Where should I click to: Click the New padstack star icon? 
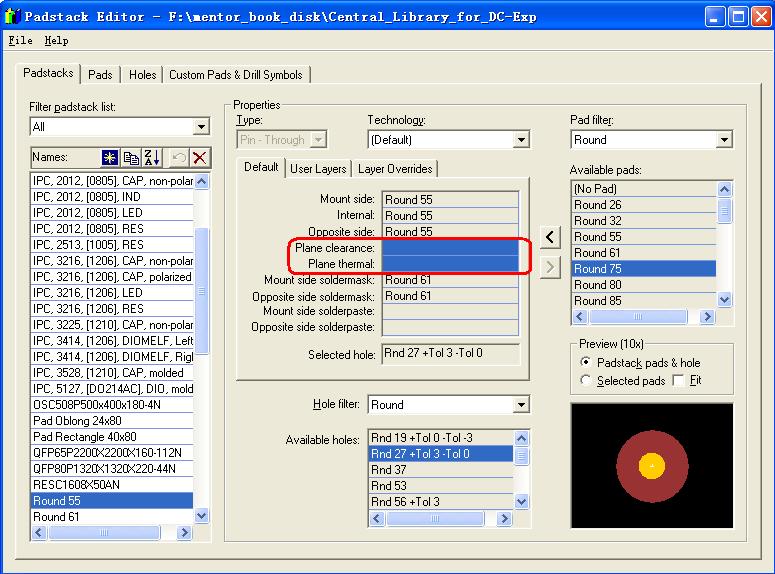(111, 157)
